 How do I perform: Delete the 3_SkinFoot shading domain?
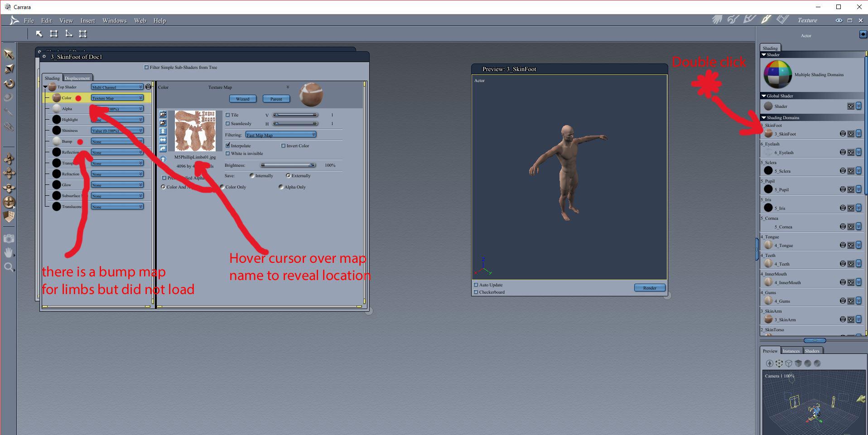[x=843, y=134]
